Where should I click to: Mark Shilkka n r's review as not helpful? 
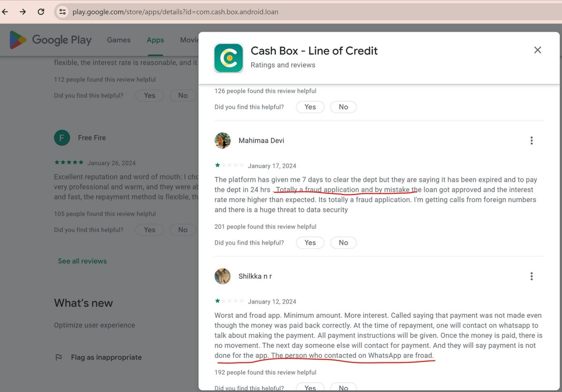click(x=343, y=387)
